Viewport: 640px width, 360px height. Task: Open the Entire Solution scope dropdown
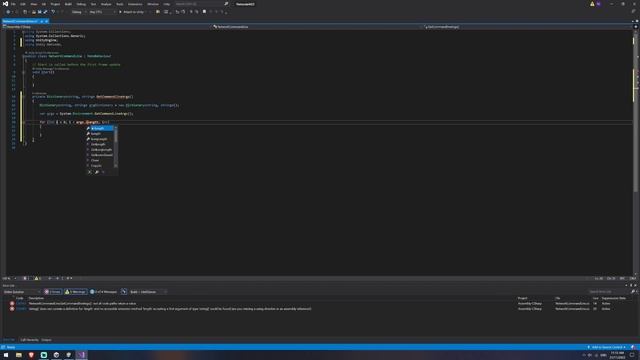[x=22, y=292]
